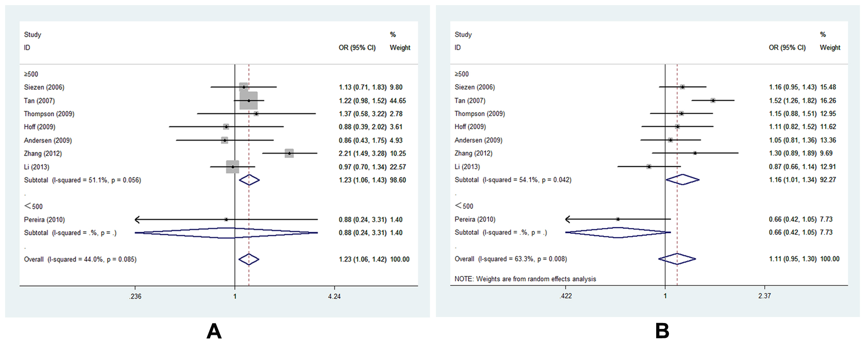Click the OR (95% CI) header in panel A
The height and width of the screenshot is (348, 868).
357,47
